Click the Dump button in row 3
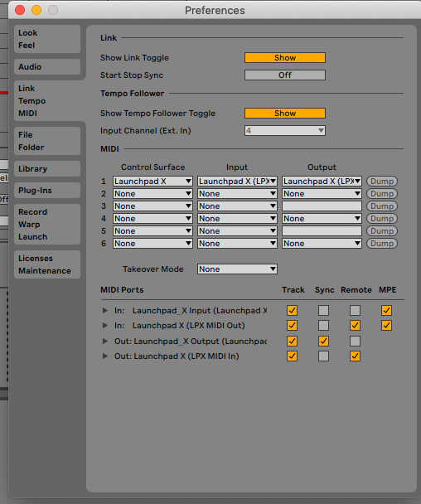421x504 pixels. pos(382,206)
